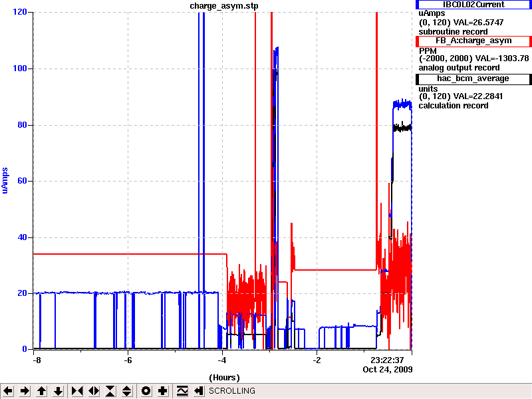Click the plus icon in the toolbar
Screen dimensions: 532x399
[x=163, y=391]
